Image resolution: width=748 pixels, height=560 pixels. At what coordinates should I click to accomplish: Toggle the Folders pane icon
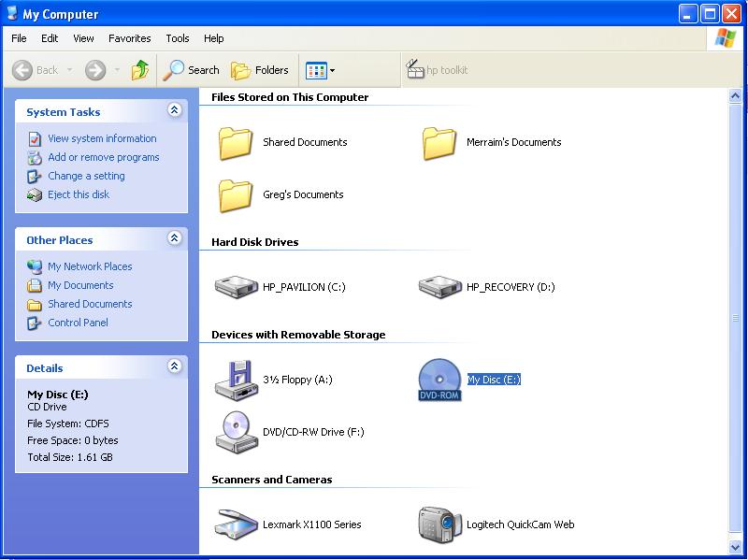[241, 71]
